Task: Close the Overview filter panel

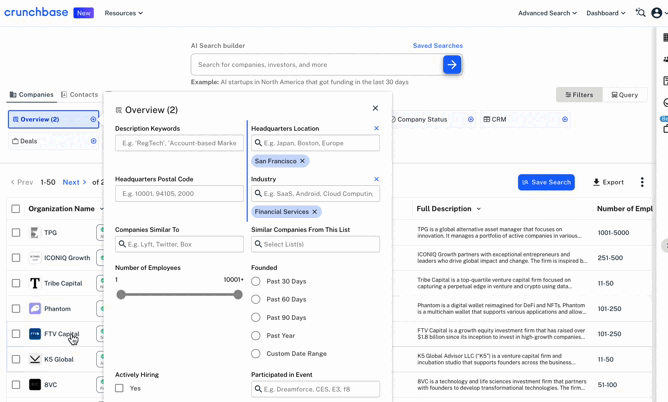Action: 375,108
